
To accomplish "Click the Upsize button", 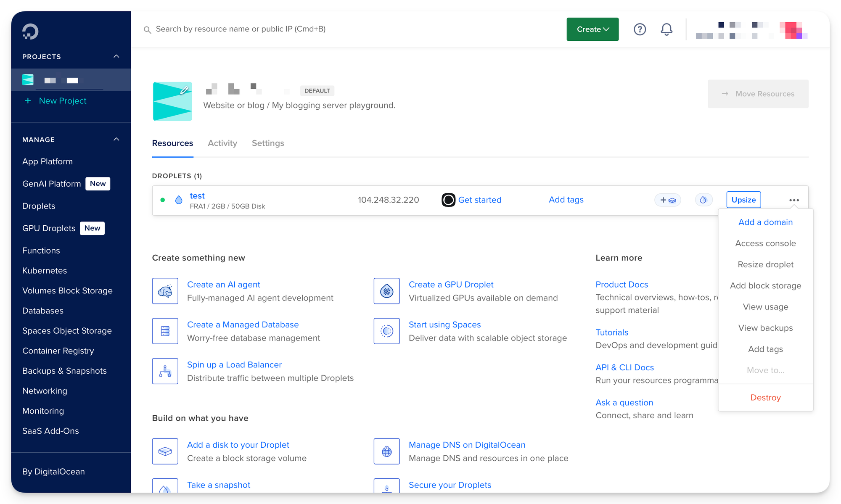I will pos(743,200).
